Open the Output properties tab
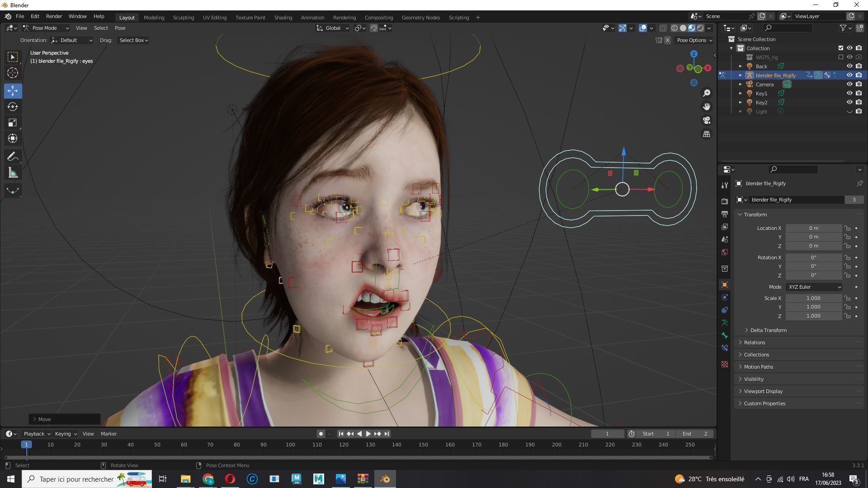 [725, 214]
